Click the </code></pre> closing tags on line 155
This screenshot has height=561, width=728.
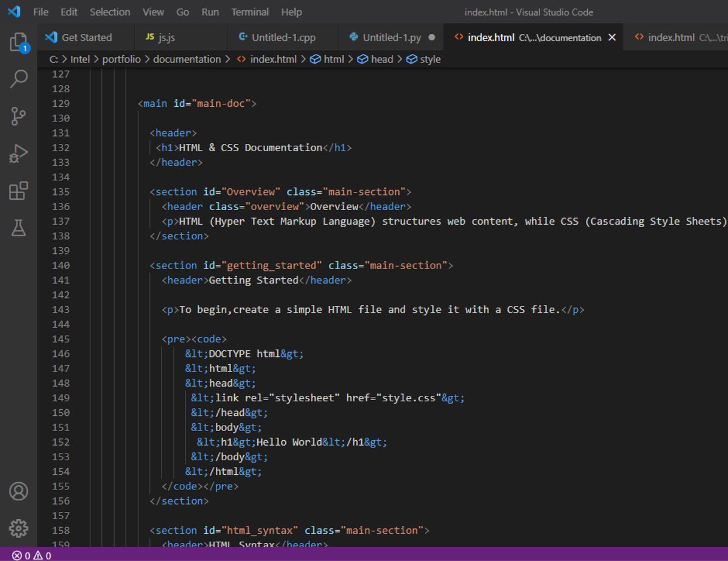point(200,486)
